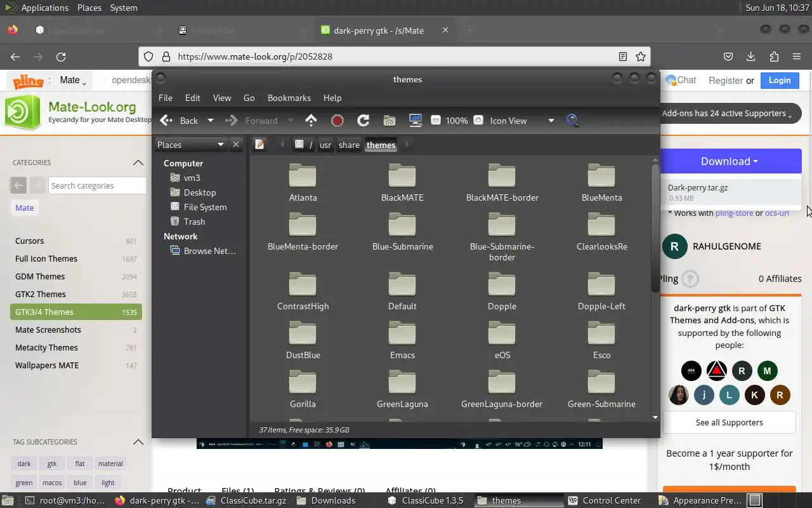Image resolution: width=812 pixels, height=508 pixels.
Task: Select the themes path breadcrumb
Action: tap(381, 145)
